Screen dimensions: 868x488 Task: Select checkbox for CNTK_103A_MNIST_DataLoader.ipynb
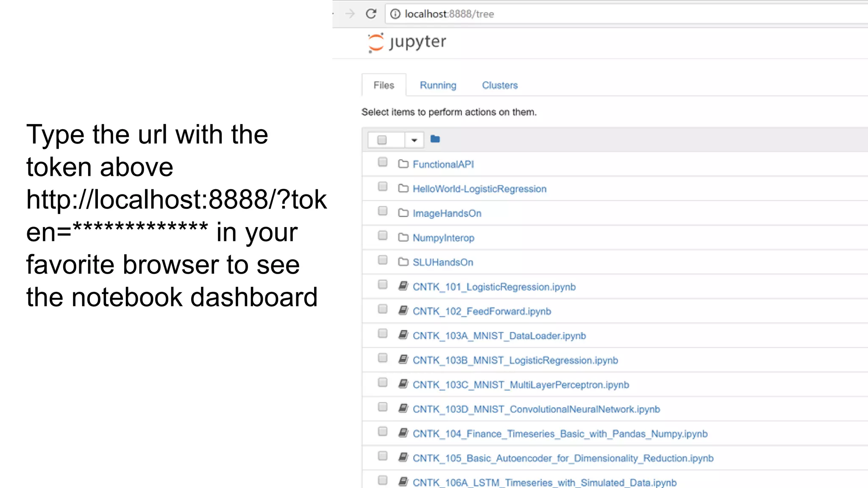point(383,334)
